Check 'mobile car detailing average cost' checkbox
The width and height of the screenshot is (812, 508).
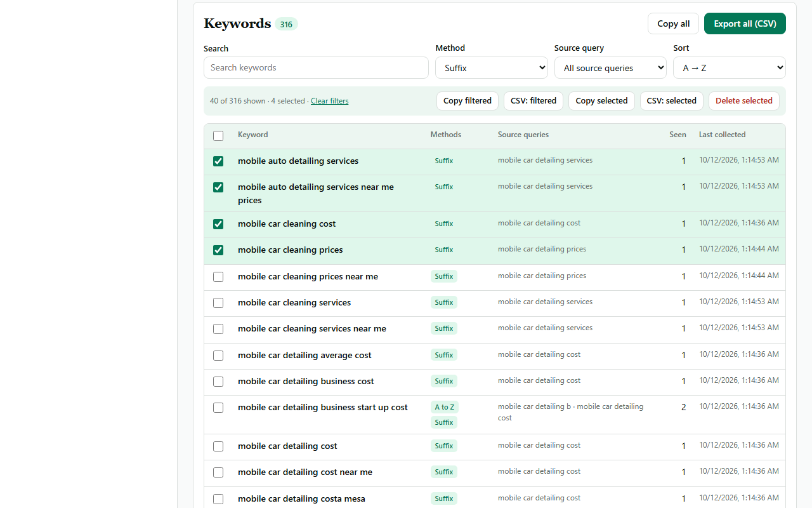[218, 356]
